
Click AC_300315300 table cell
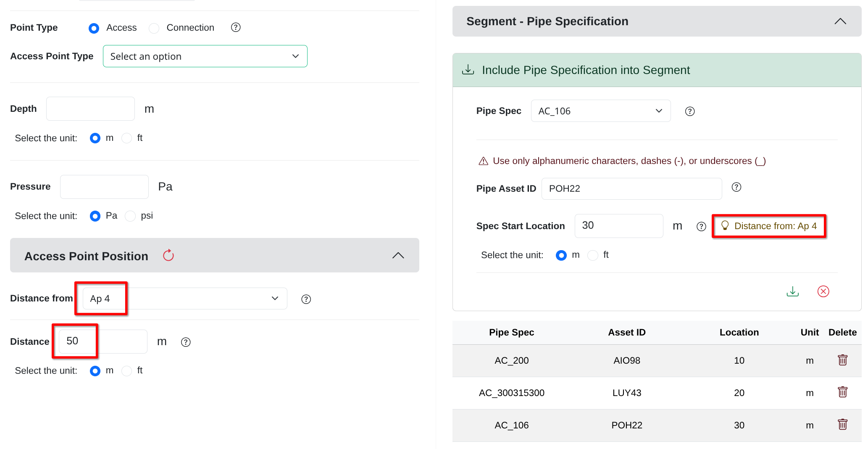pyautogui.click(x=511, y=393)
